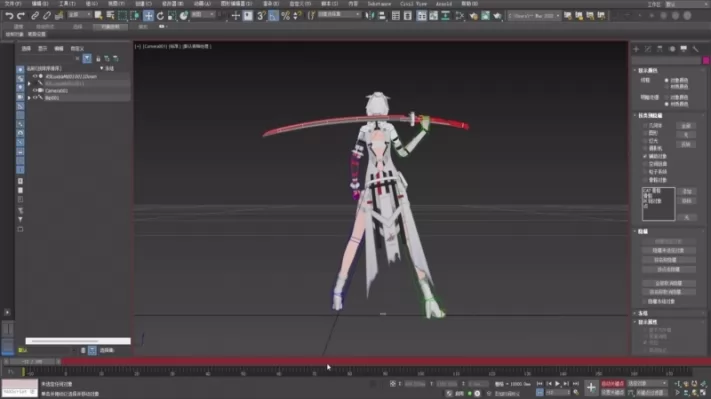Tick the Geometry hide-by-category checkbox
Screen dimensions: 711x399
[x=645, y=126]
